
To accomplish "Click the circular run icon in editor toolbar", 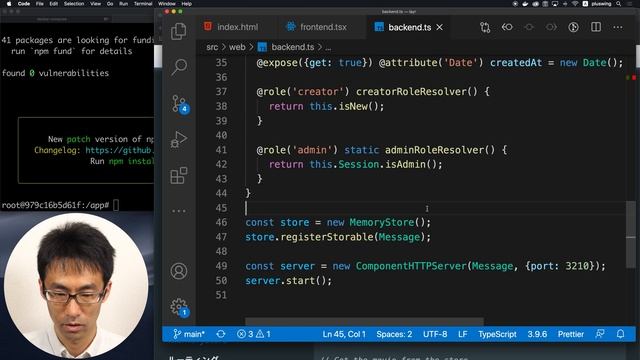I will click(x=573, y=27).
